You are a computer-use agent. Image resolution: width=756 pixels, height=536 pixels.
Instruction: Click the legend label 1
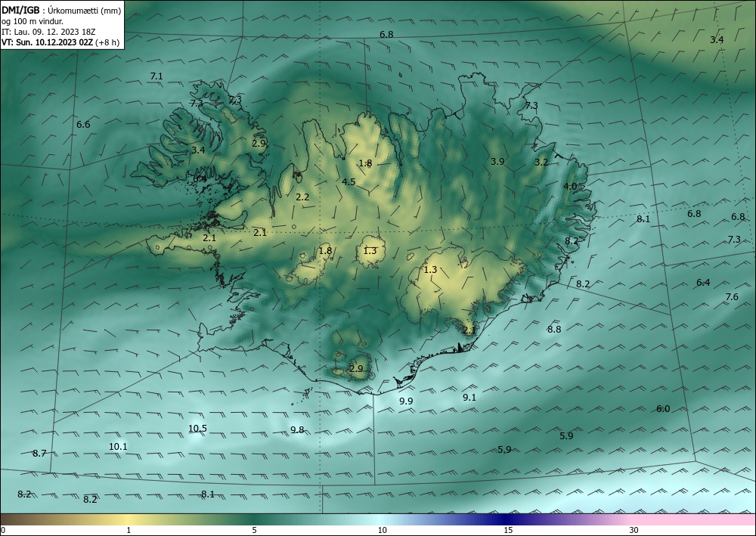click(x=129, y=531)
